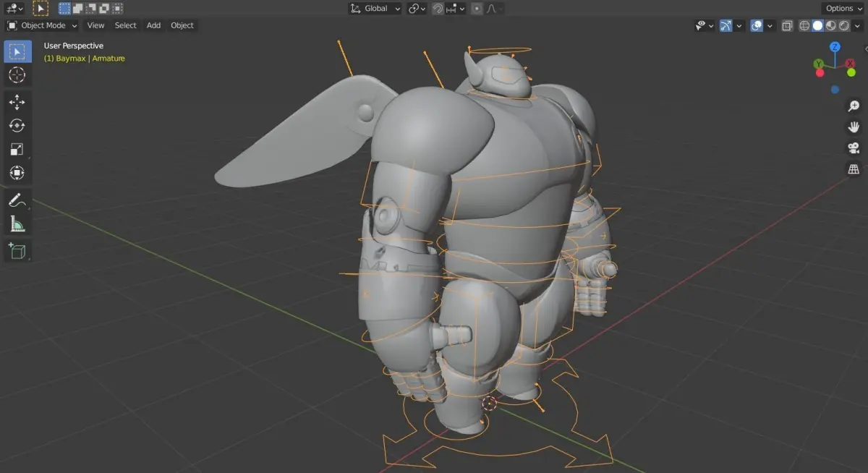Choose the Add Cube tool
Image resolution: width=868 pixels, height=473 pixels.
coord(17,250)
